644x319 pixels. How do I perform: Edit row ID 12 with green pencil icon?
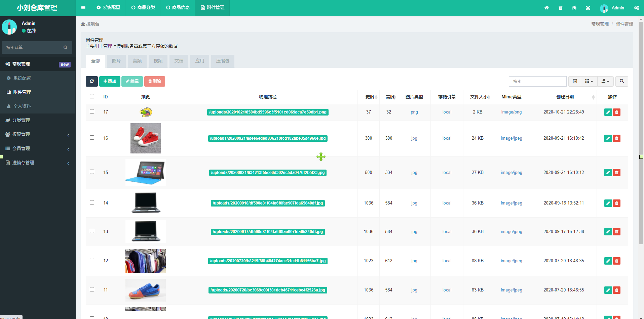click(x=608, y=261)
